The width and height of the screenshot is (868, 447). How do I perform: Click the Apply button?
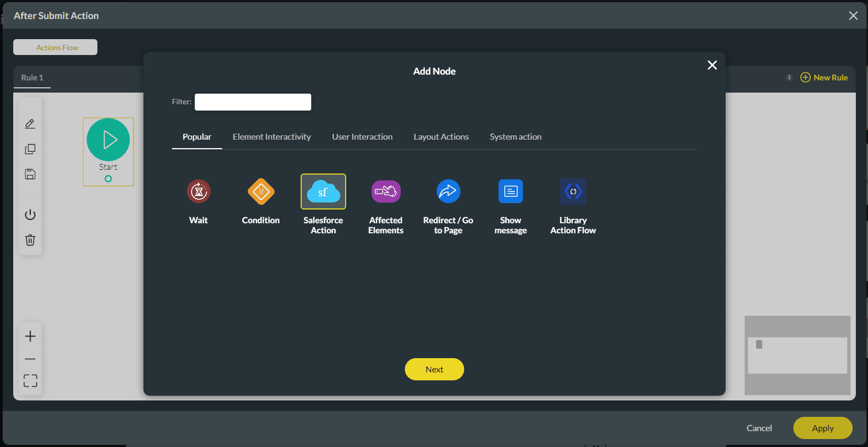[x=822, y=428]
